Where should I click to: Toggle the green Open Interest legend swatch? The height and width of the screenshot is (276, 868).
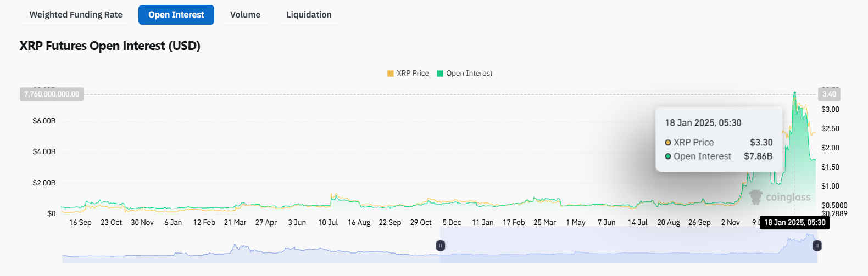tap(440, 74)
